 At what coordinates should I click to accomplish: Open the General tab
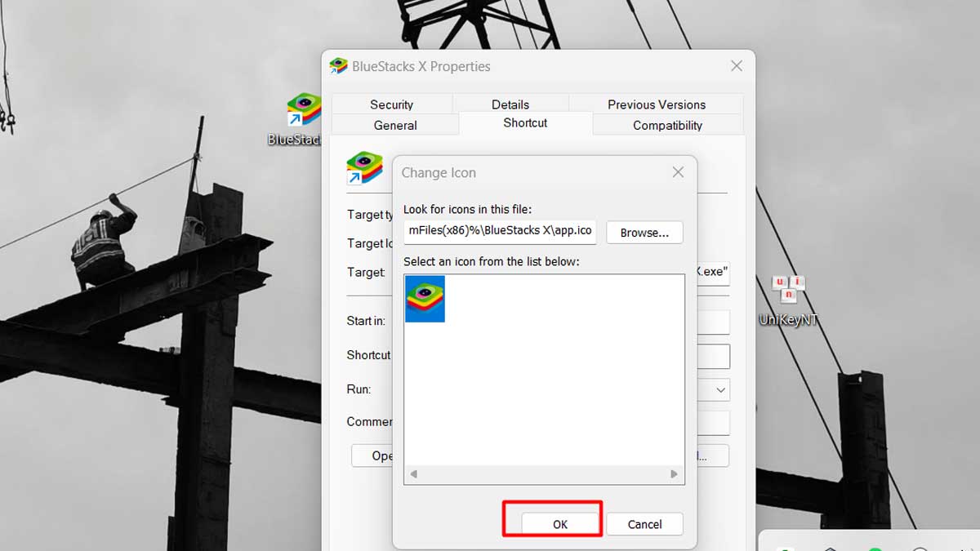pos(395,125)
